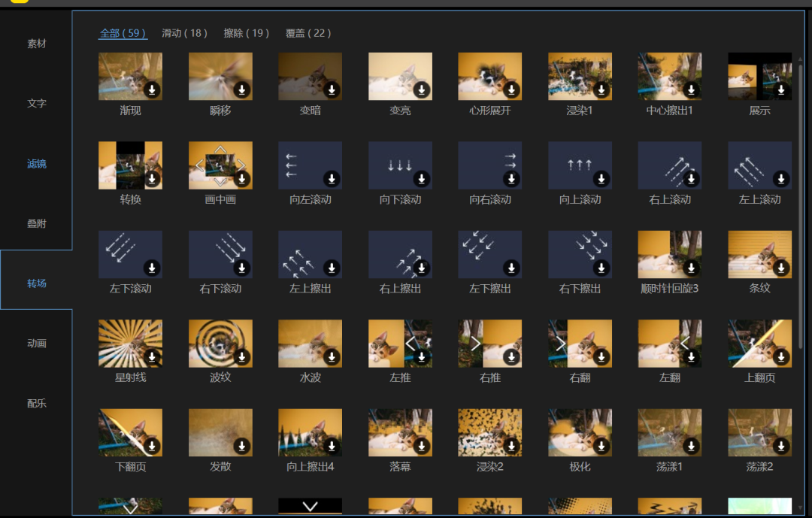The width and height of the screenshot is (812, 518).
Task: Download the 星射线 transition
Action: pos(152,357)
